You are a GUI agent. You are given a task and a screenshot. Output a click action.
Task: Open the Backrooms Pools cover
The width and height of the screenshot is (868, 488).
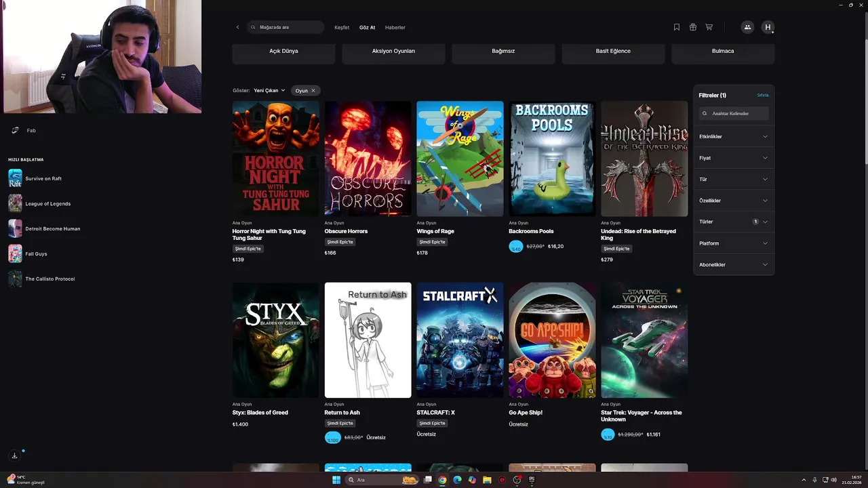pos(552,159)
